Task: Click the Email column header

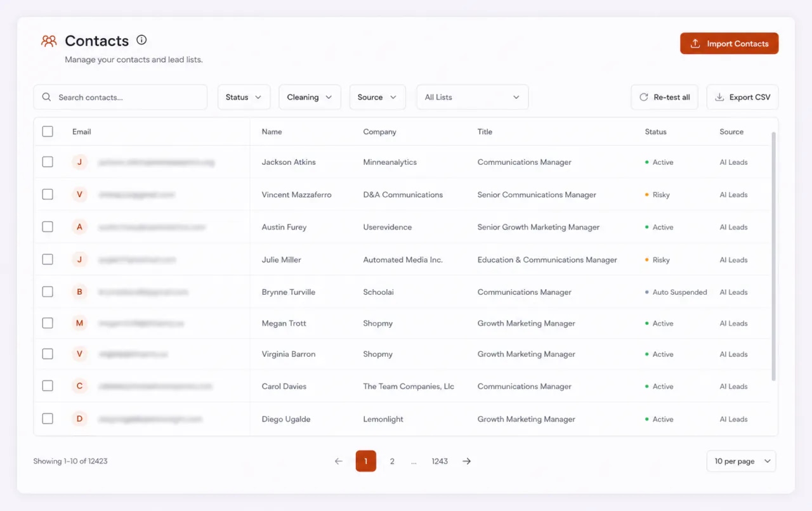Action: tap(82, 131)
